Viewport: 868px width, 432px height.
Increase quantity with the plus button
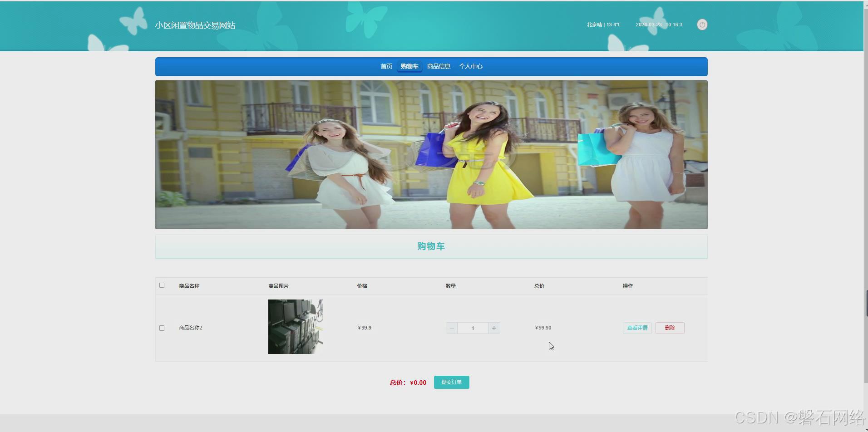[494, 328]
